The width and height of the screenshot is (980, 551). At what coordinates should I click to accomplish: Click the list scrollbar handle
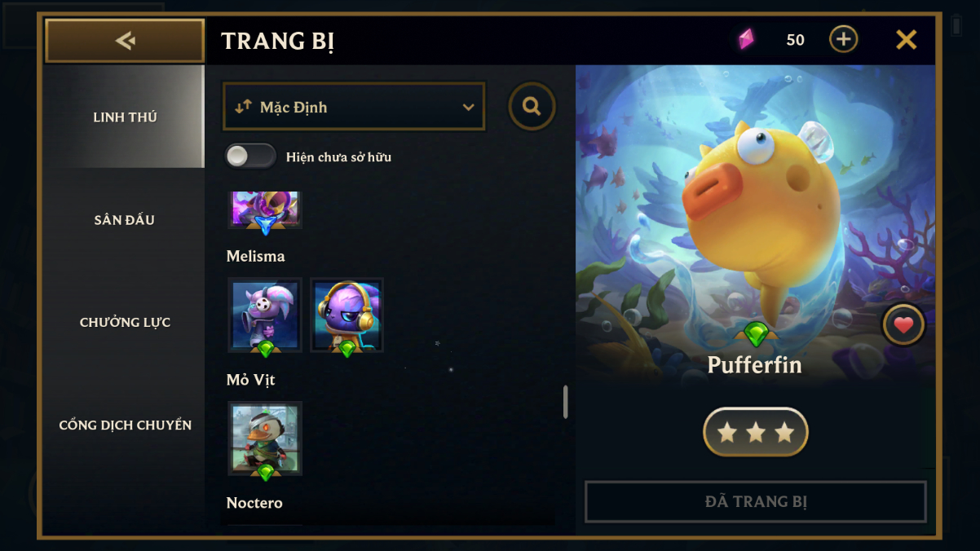click(566, 402)
